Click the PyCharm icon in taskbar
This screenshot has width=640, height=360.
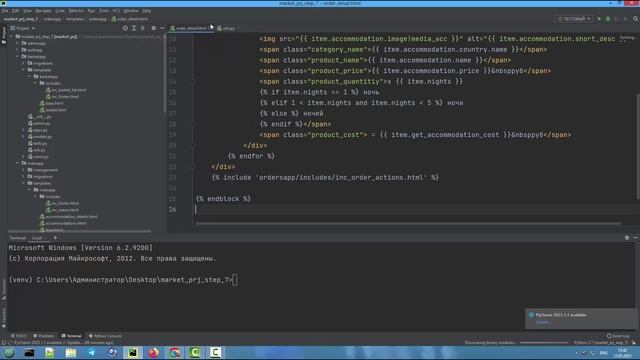pyautogui.click(x=133, y=353)
